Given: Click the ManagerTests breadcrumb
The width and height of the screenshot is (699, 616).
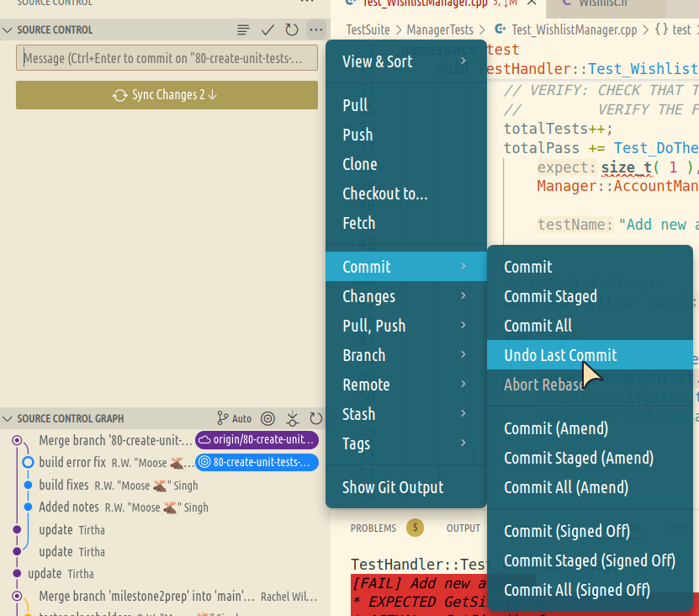Looking at the screenshot, I should click(440, 30).
